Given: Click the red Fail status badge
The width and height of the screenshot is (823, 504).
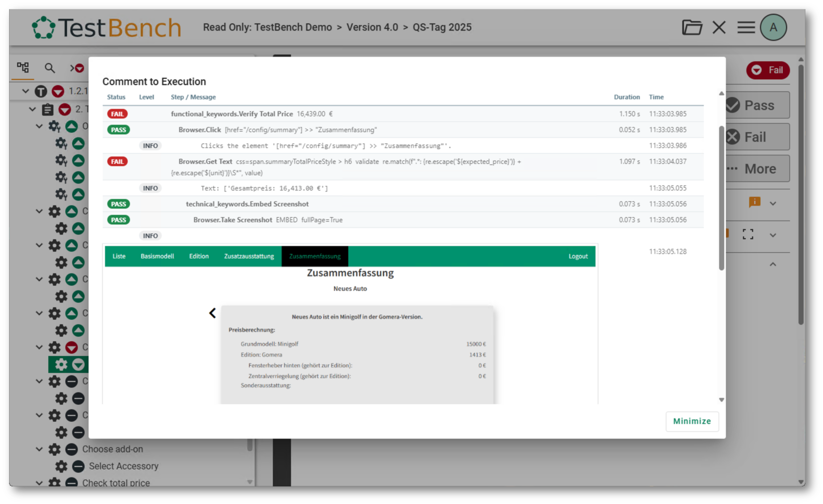Looking at the screenshot, I should pos(768,70).
